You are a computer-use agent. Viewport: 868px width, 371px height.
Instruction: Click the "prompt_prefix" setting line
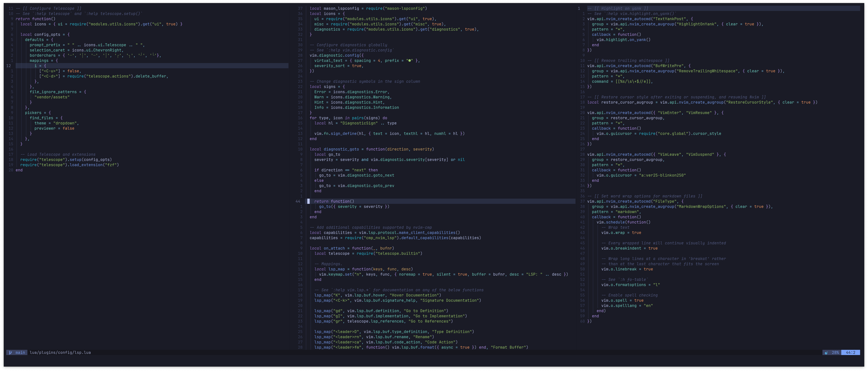tap(87, 45)
